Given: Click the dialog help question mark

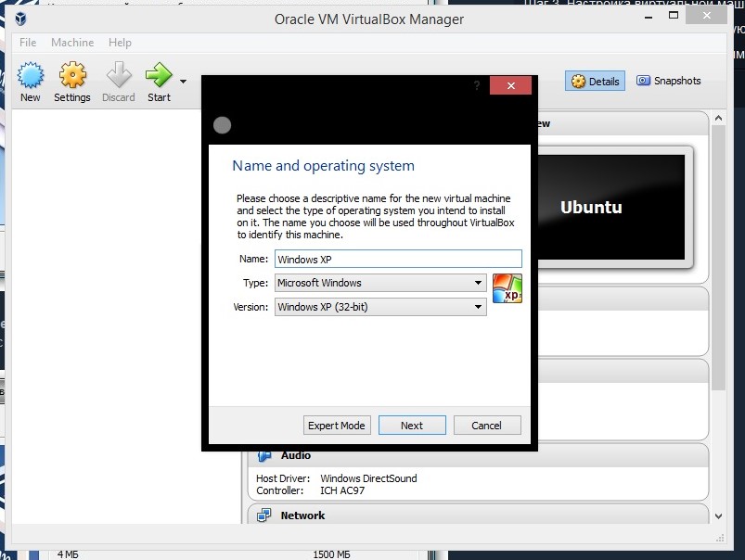Looking at the screenshot, I should pyautogui.click(x=477, y=85).
